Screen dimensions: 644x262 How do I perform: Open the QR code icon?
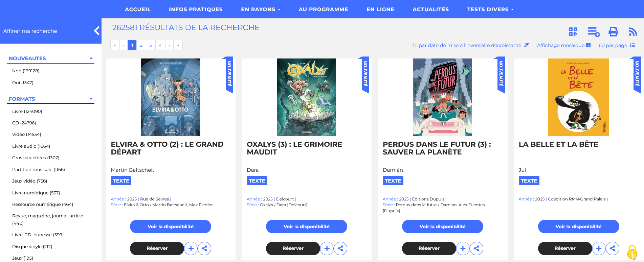click(573, 32)
